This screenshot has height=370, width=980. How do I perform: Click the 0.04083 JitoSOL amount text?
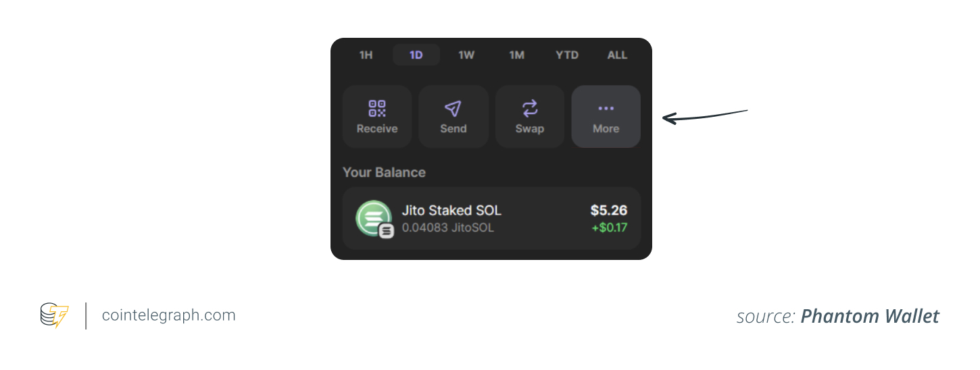[x=447, y=228]
